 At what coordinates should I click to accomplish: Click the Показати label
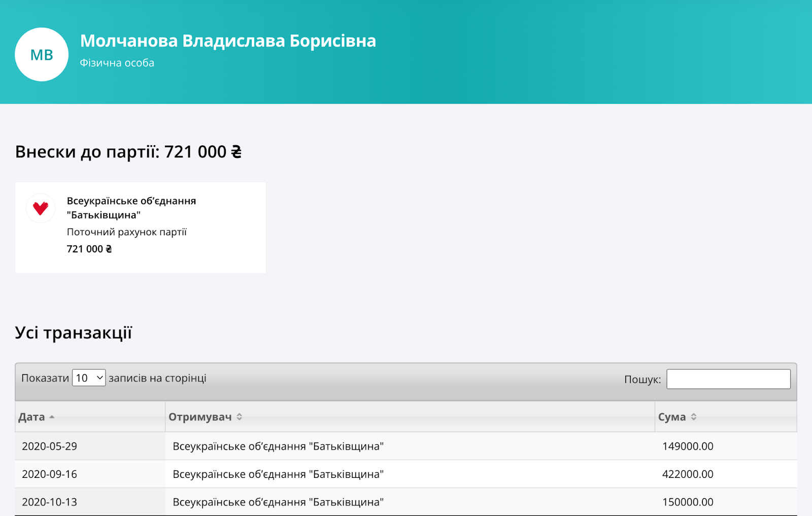[x=45, y=378]
